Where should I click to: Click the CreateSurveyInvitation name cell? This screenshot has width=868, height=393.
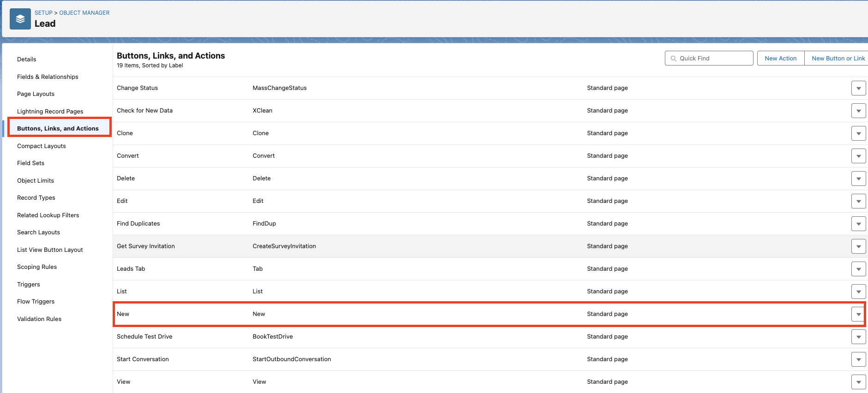coord(284,246)
